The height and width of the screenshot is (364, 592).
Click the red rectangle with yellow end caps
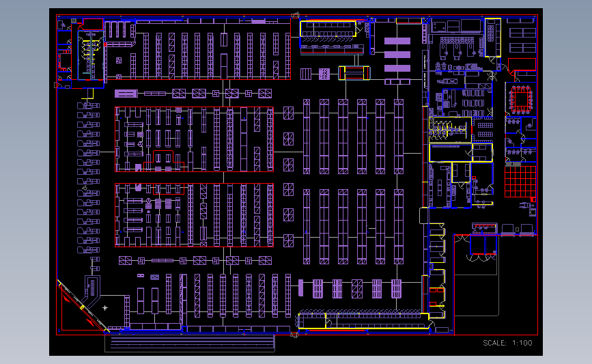pos(354,73)
